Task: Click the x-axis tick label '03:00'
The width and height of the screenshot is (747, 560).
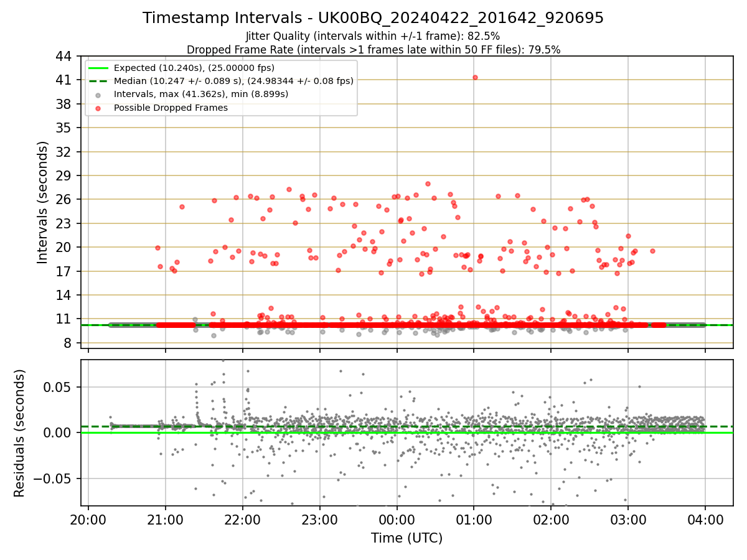Action: pyautogui.click(x=627, y=520)
